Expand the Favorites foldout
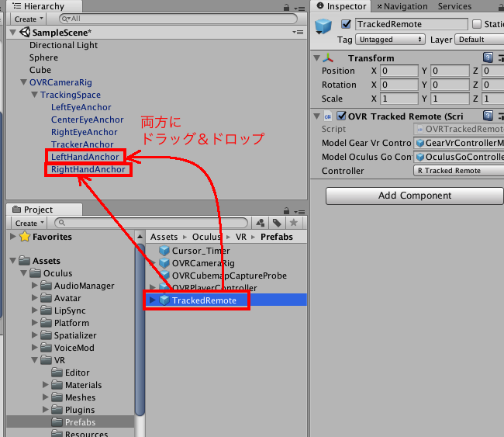 click(13, 237)
